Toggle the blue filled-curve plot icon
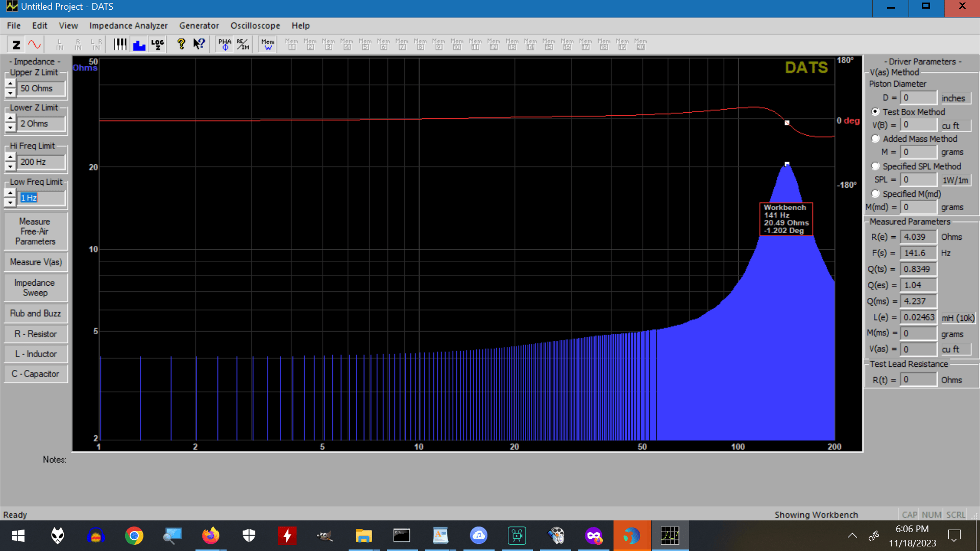The width and height of the screenshot is (980, 551). [139, 44]
